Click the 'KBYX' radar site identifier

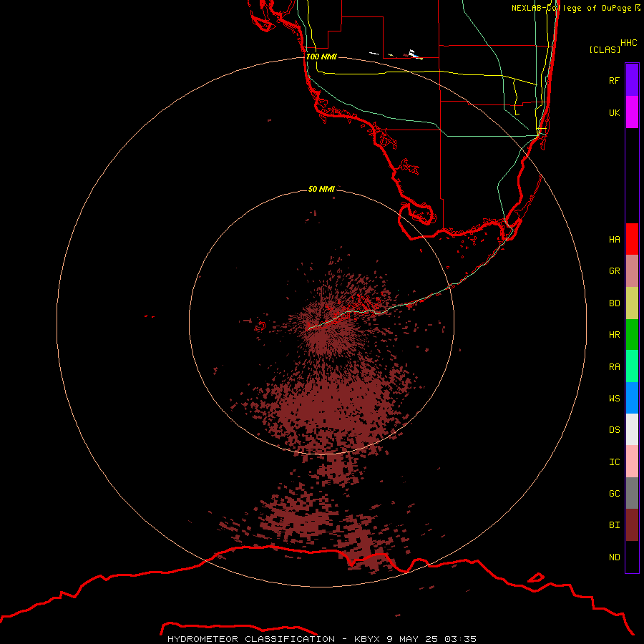[367, 639]
